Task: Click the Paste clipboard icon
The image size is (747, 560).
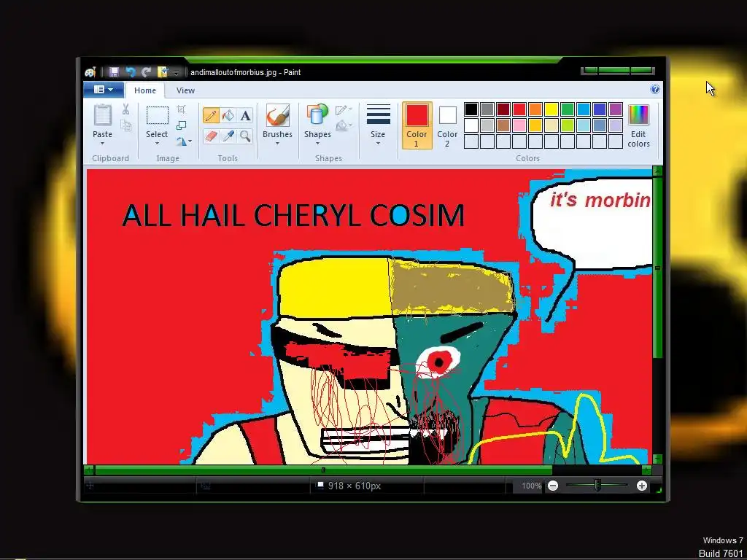Action: (102, 115)
